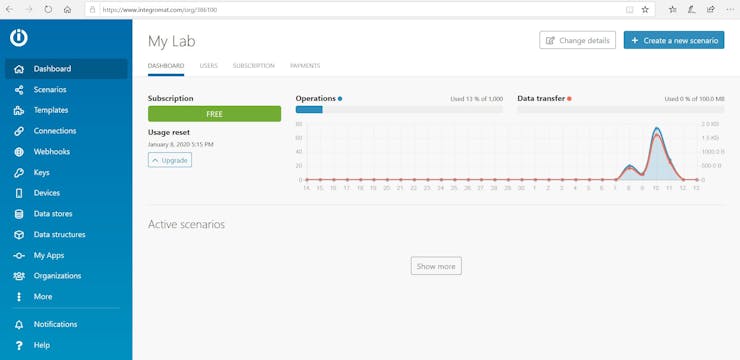This screenshot has width=740, height=360.
Task: Click Create a new scenario button
Action: coord(674,41)
